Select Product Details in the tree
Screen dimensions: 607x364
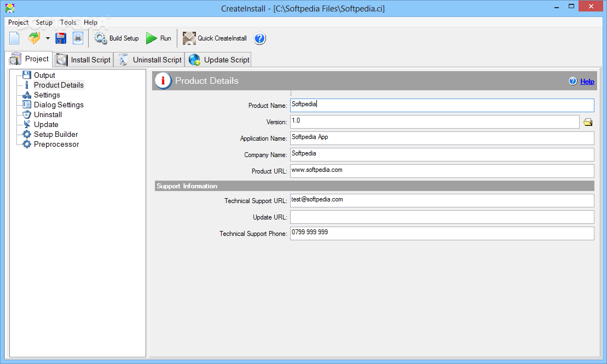(x=59, y=85)
